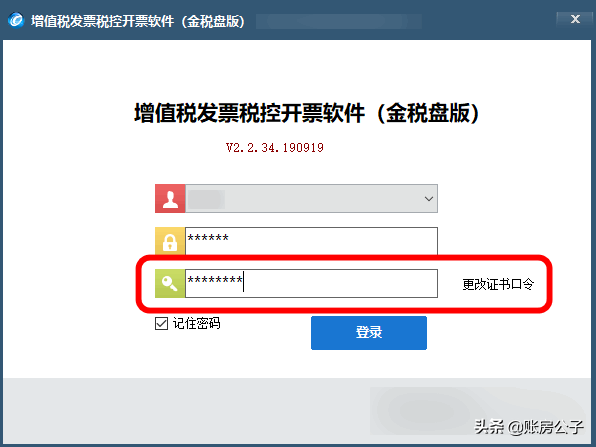
Task: Click the window title text in title bar
Action: pyautogui.click(x=138, y=21)
